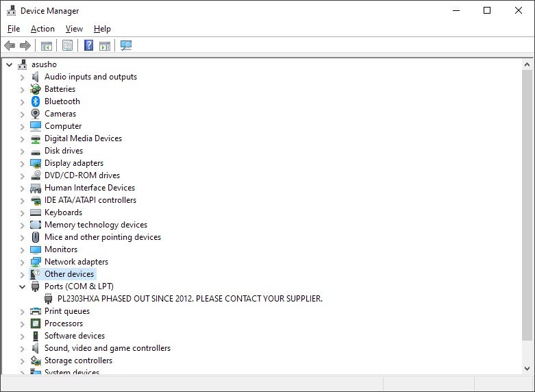This screenshot has height=392, width=535.
Task: Expand the Software devices arrow
Action: pyautogui.click(x=23, y=336)
